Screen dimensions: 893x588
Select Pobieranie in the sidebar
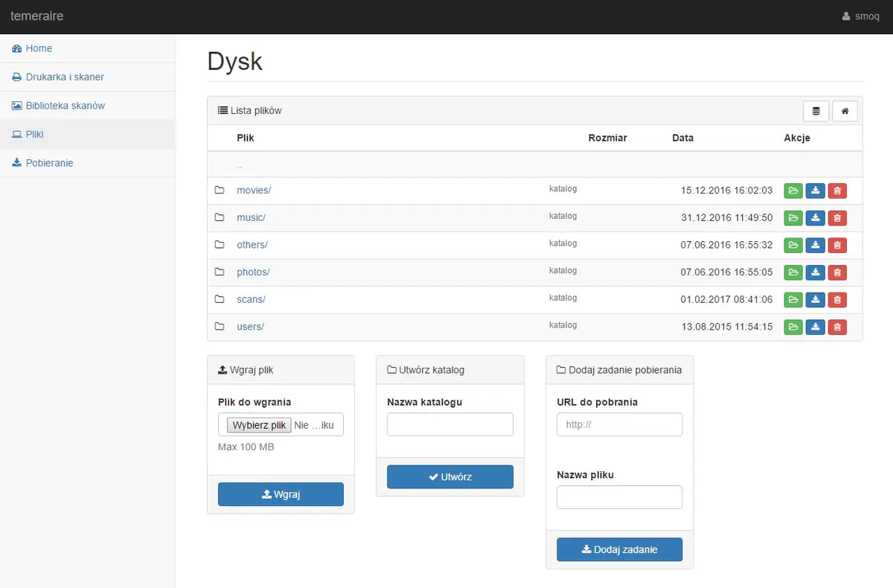click(49, 163)
